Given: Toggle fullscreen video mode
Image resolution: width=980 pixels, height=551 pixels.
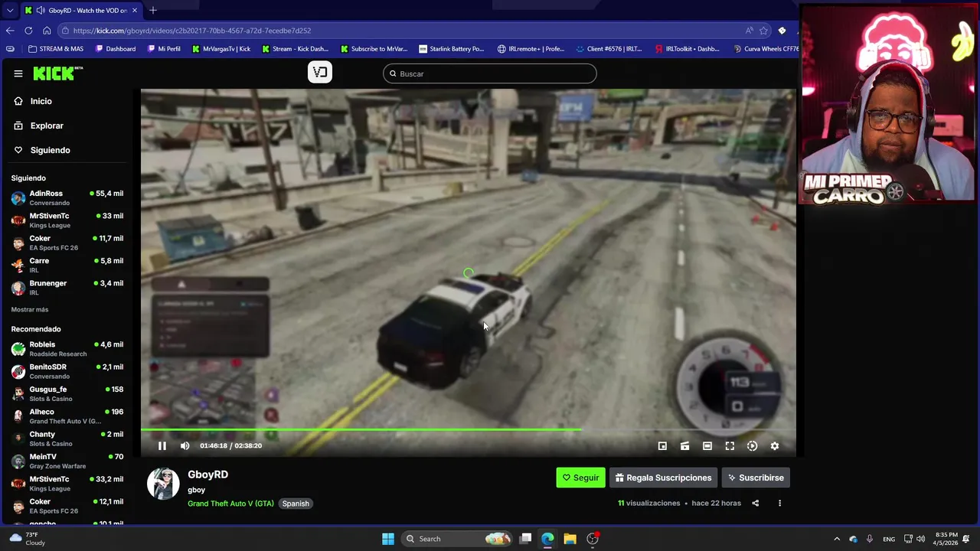Looking at the screenshot, I should 730,446.
